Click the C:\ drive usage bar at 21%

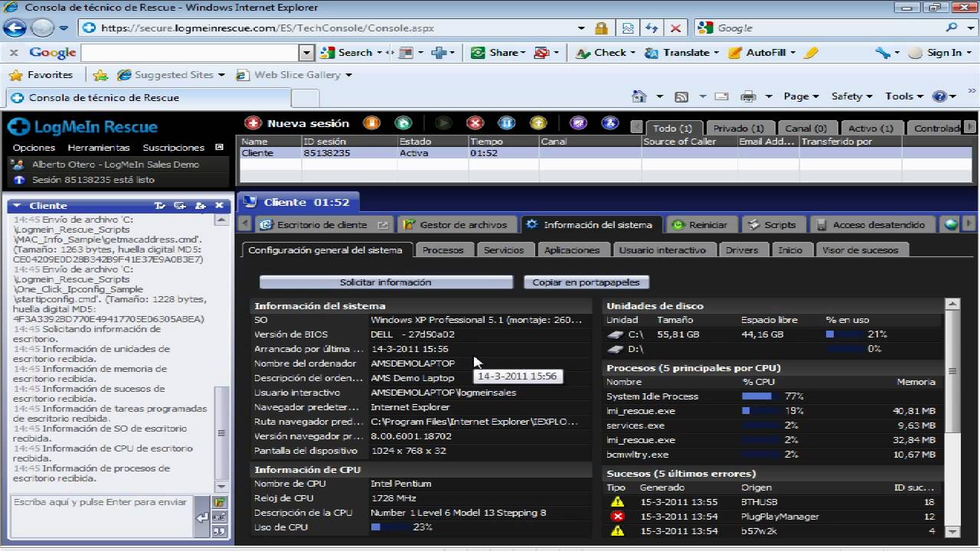845,334
